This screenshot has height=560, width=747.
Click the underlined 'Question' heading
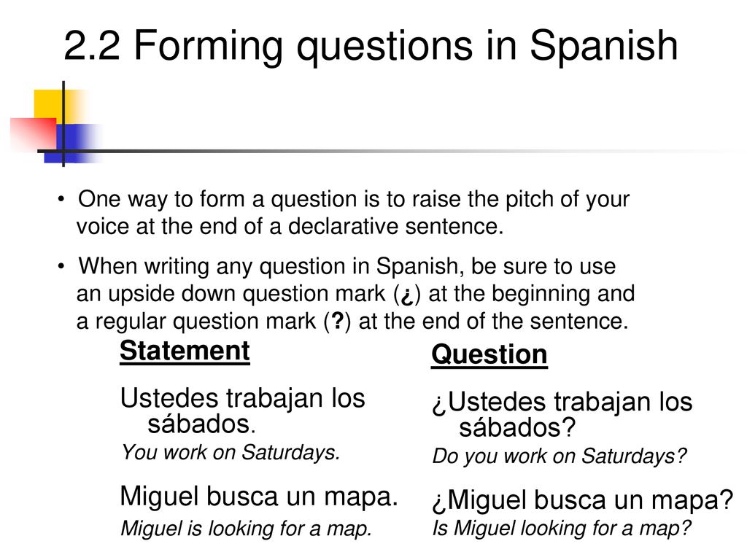click(x=489, y=355)
